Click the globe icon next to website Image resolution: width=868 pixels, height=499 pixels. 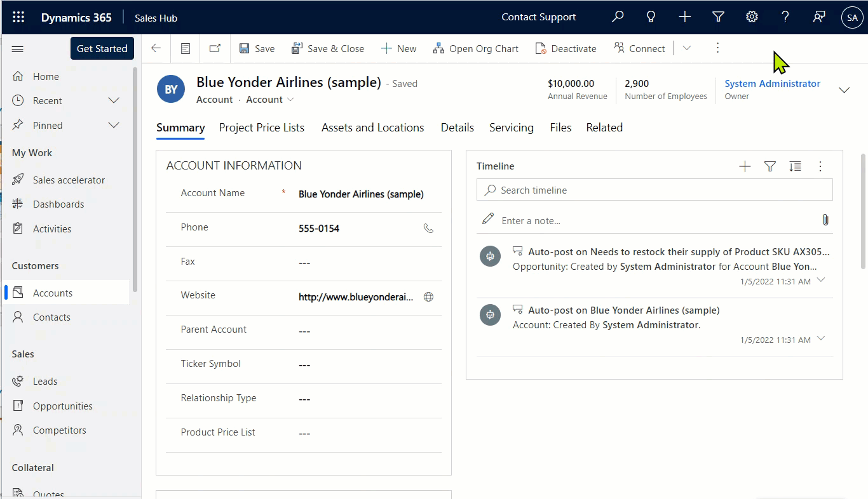(x=429, y=296)
